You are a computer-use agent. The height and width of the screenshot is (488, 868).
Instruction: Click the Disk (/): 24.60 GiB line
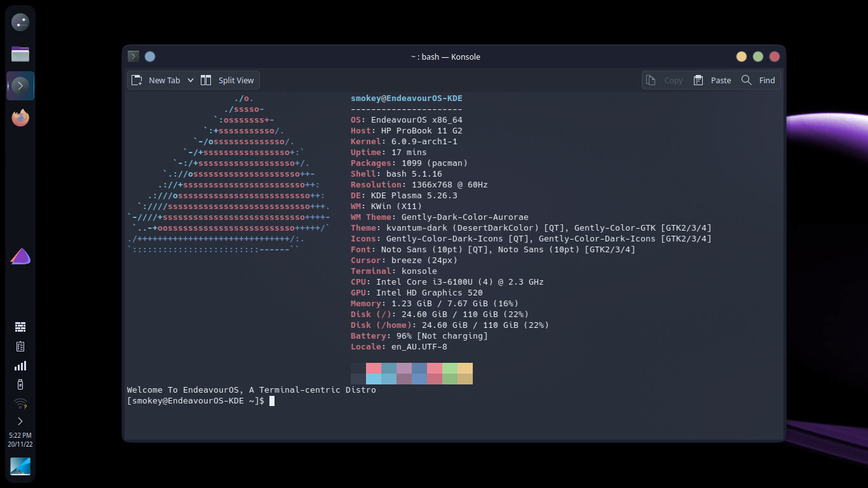(440, 315)
